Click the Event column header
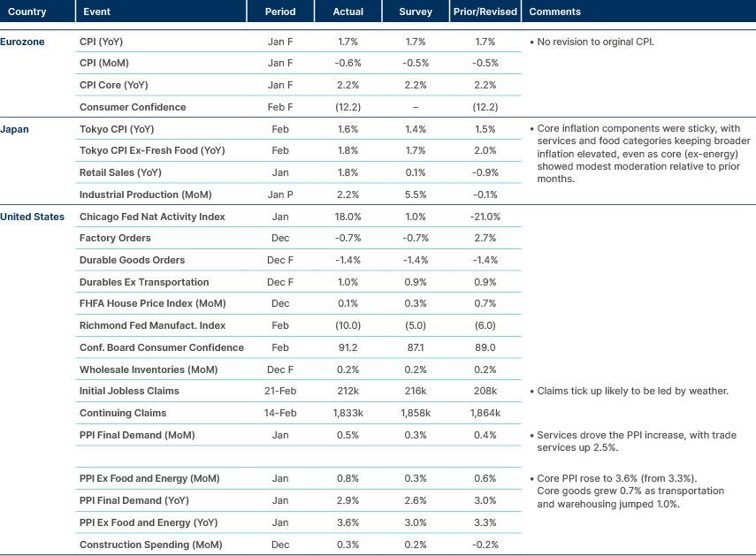Image resolution: width=756 pixels, height=556 pixels. coord(96,11)
